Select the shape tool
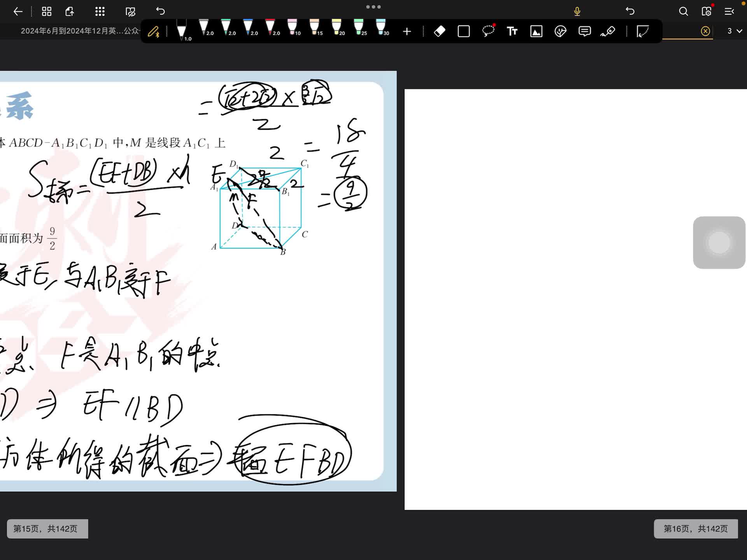The image size is (747, 560). (x=464, y=31)
